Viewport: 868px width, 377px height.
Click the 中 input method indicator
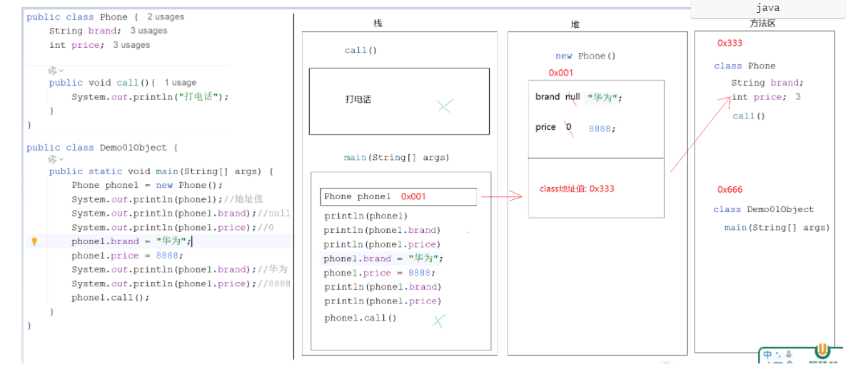point(767,355)
